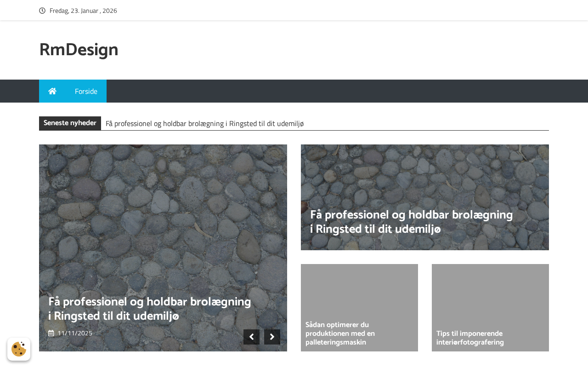Open brolægning headline in the wide featured card
588x368 pixels.
tap(411, 222)
